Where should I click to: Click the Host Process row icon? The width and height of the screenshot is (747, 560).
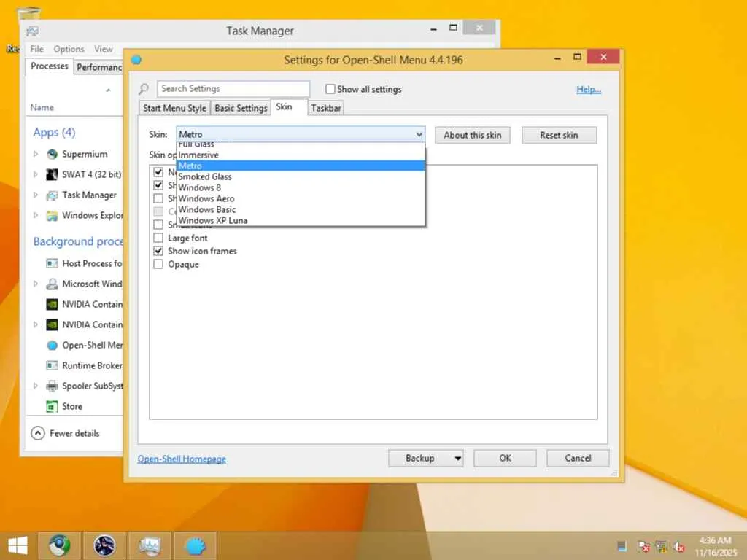pos(52,263)
